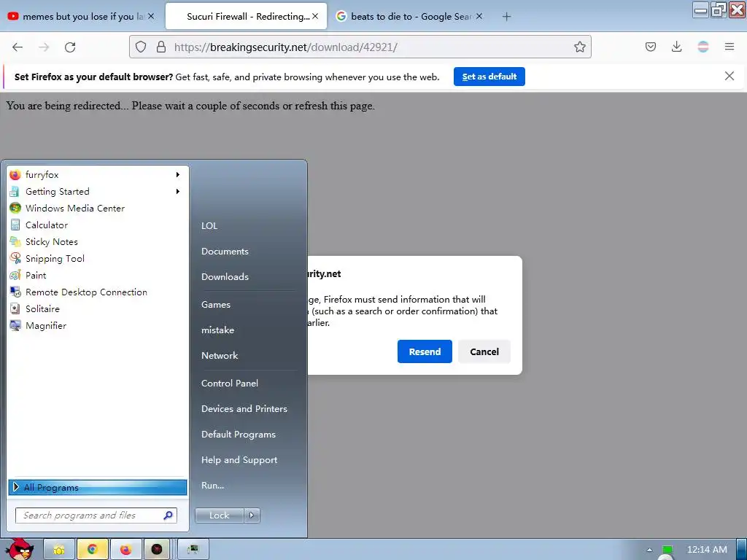
Task: Click the Firefox account avatar icon
Action: click(x=703, y=47)
